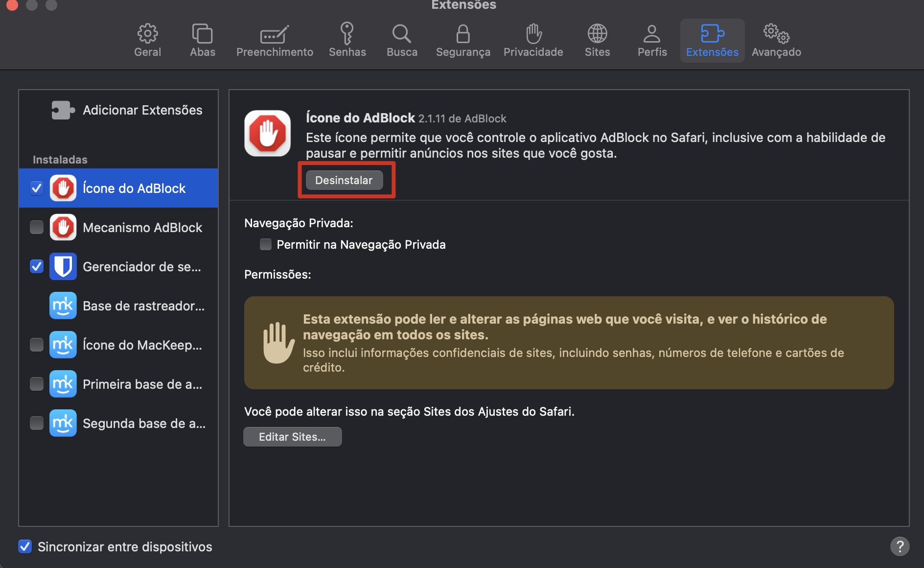Click the Desinstalar button
Viewport: 924px width, 568px height.
pos(344,180)
